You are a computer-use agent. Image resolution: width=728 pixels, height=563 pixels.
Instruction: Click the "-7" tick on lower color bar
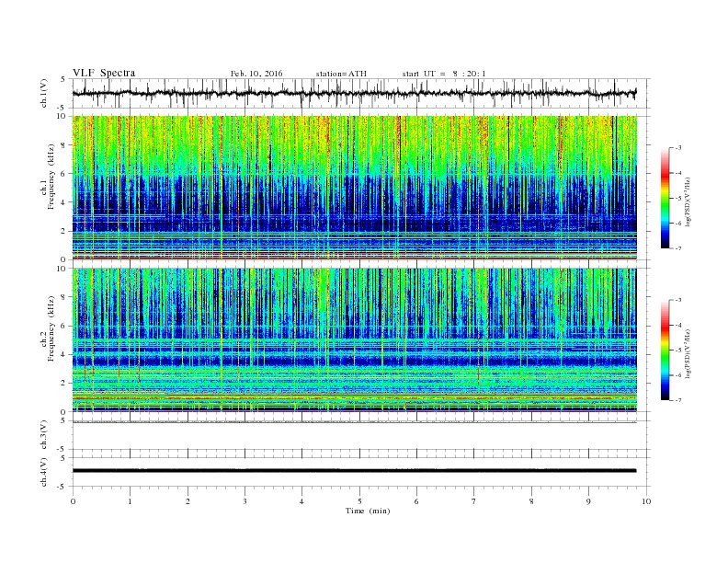point(678,400)
